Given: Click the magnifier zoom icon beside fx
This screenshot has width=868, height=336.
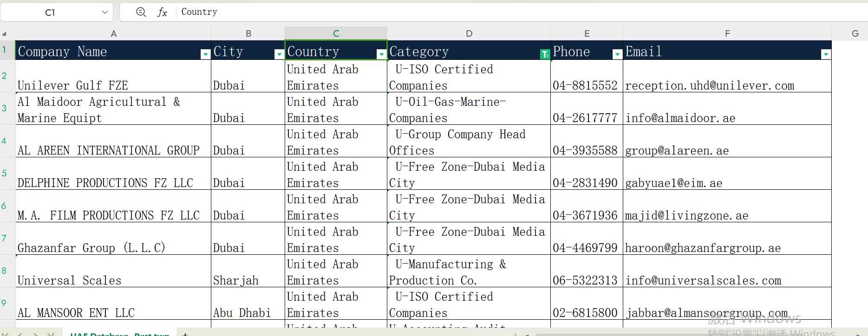Looking at the screenshot, I should [x=141, y=12].
